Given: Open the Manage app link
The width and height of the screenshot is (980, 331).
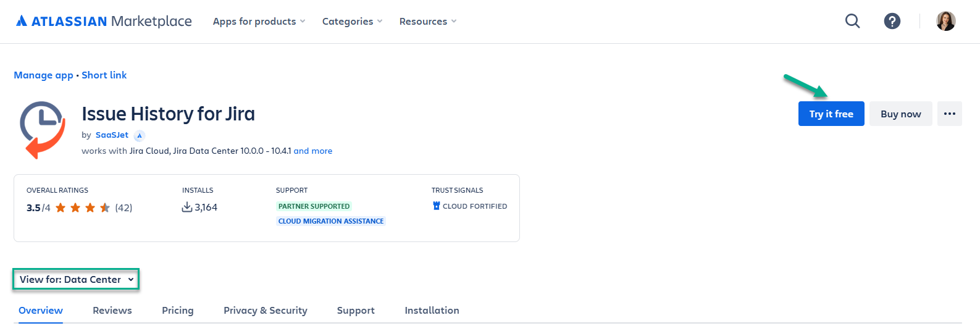Looking at the screenshot, I should click(x=43, y=75).
